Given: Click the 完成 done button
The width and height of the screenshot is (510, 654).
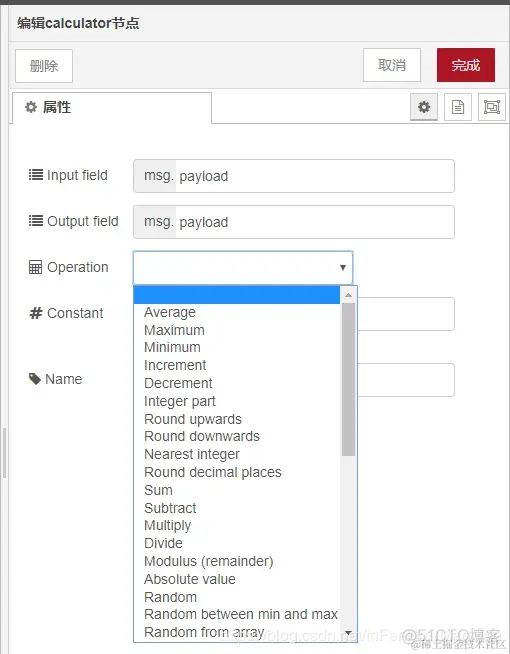Looking at the screenshot, I should 466,65.
